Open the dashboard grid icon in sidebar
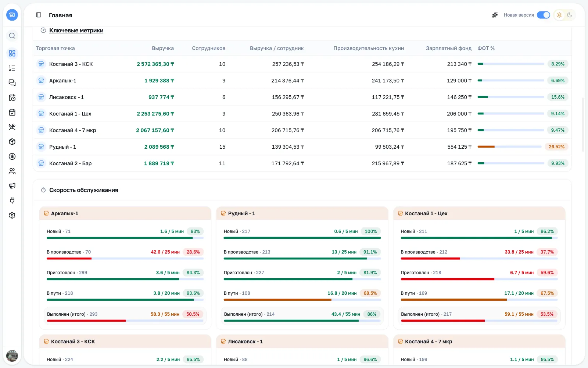Screen dimensions: 588x368 [12, 53]
